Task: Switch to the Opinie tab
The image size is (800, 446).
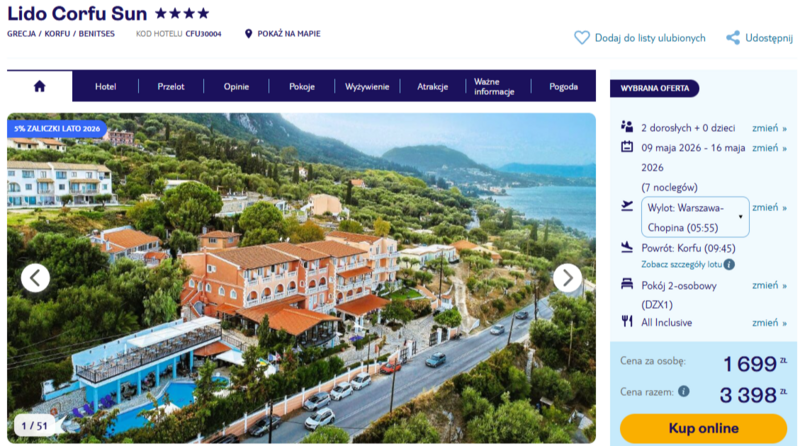Action: (237, 86)
